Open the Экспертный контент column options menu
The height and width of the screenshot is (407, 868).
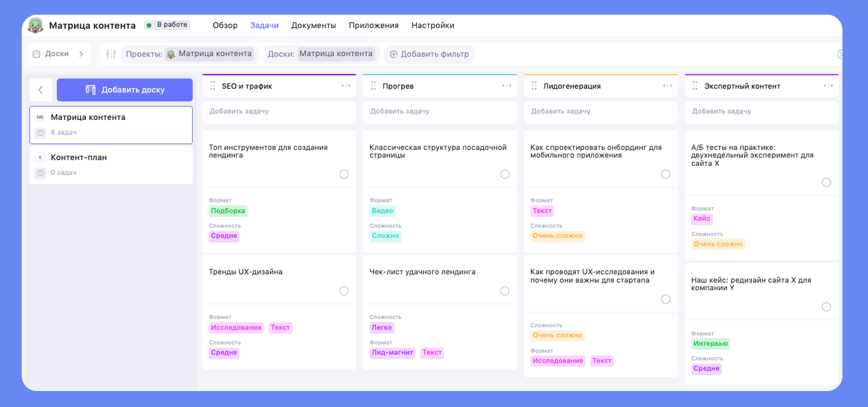click(x=828, y=85)
